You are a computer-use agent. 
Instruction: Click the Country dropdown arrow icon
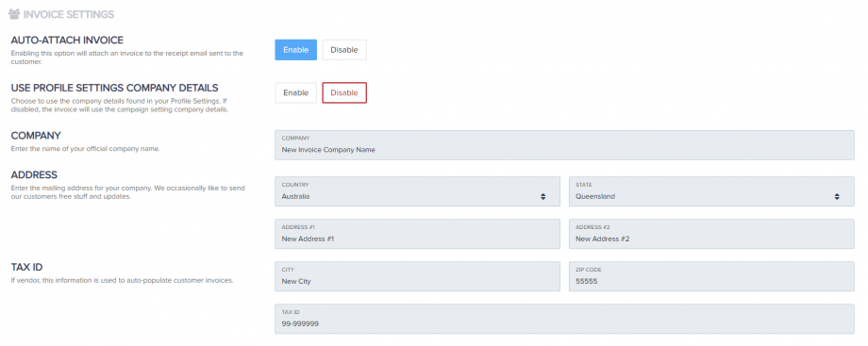[x=543, y=196]
